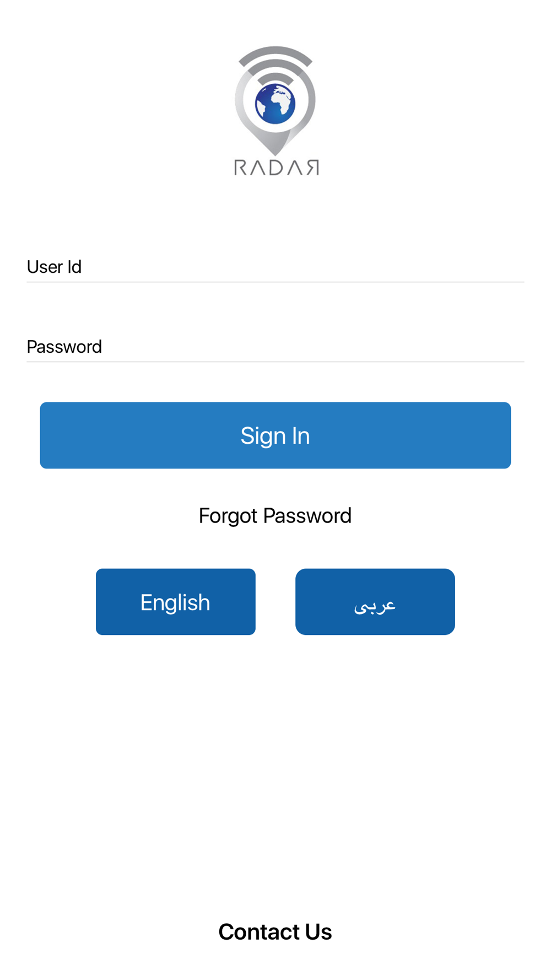Switch language to Arabic (عربى)
This screenshot has height=980, width=551.
(x=375, y=602)
